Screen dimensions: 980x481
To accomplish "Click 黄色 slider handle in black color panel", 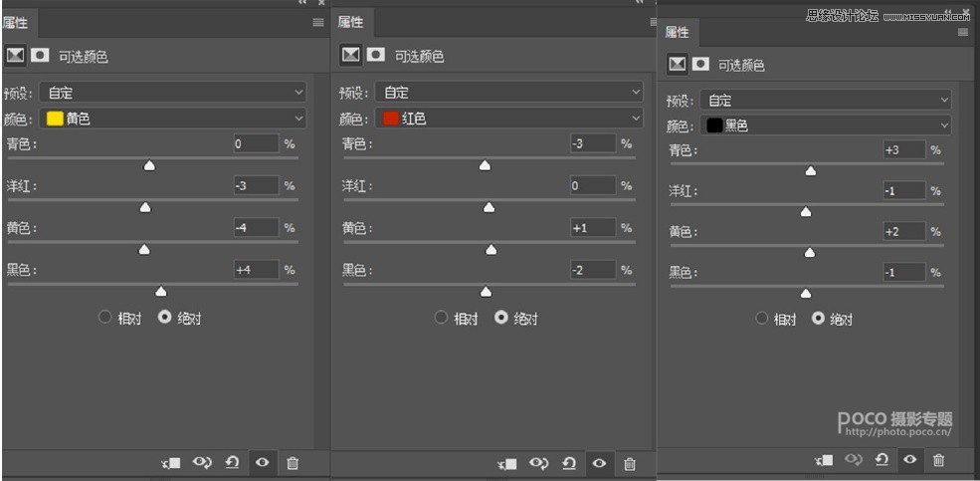I will [x=810, y=253].
